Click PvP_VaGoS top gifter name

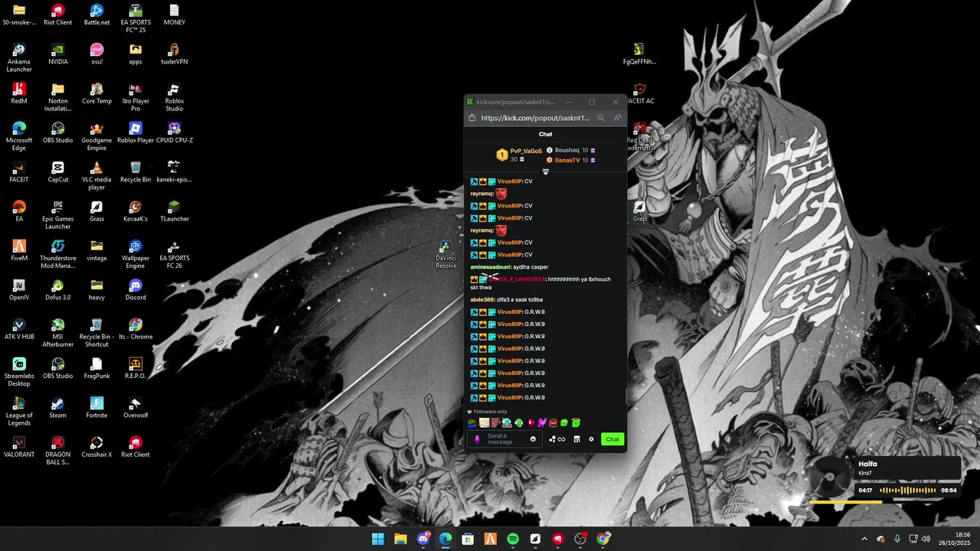526,151
